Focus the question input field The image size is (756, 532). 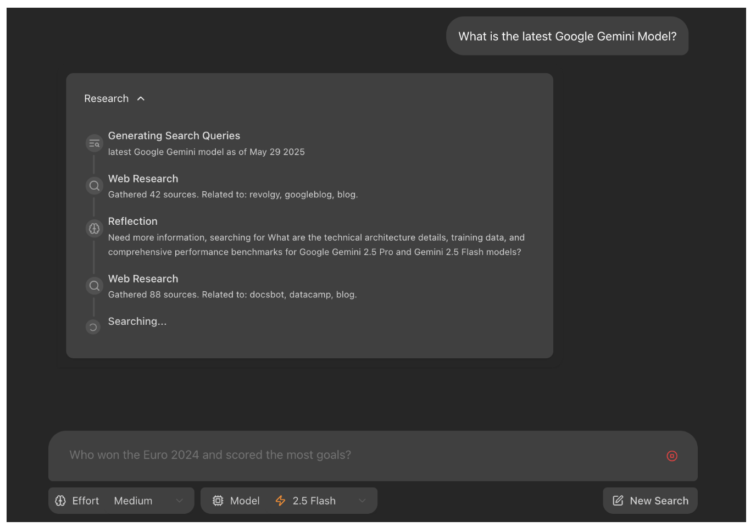pyautogui.click(x=352, y=455)
